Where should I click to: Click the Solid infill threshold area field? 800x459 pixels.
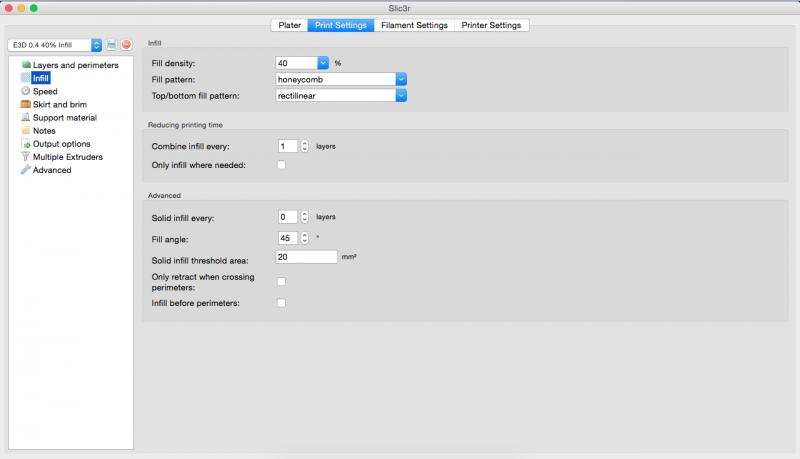(x=306, y=257)
